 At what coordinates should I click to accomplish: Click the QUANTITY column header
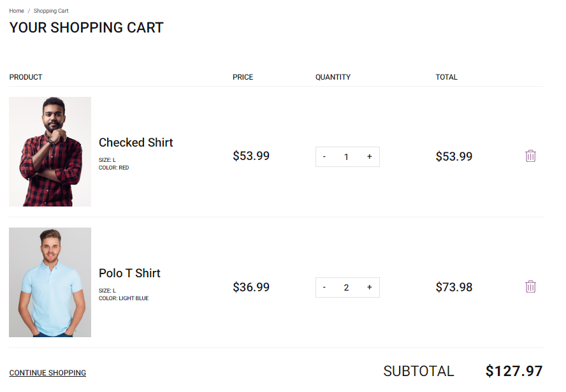(333, 77)
